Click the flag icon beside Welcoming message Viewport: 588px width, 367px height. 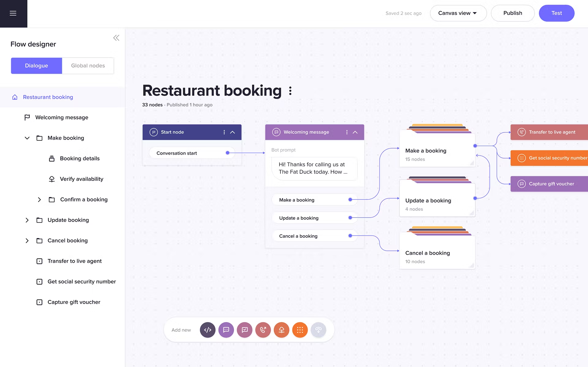[x=27, y=117]
